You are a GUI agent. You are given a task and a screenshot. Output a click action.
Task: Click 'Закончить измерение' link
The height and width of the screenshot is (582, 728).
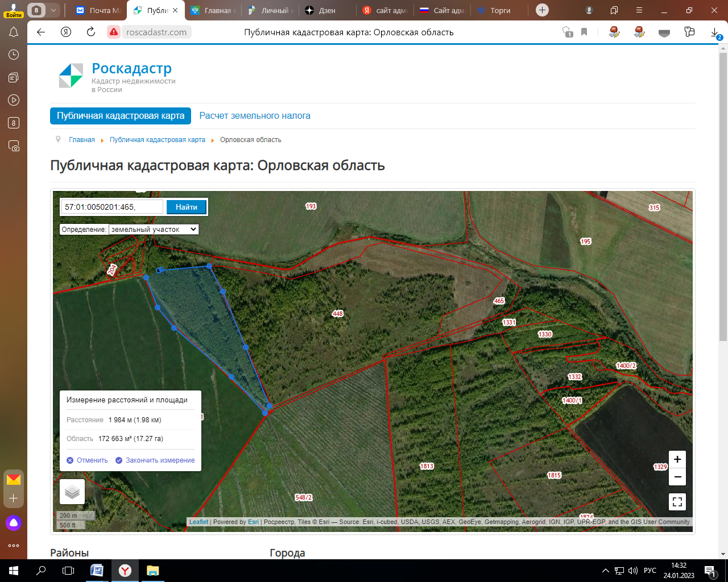click(x=160, y=460)
